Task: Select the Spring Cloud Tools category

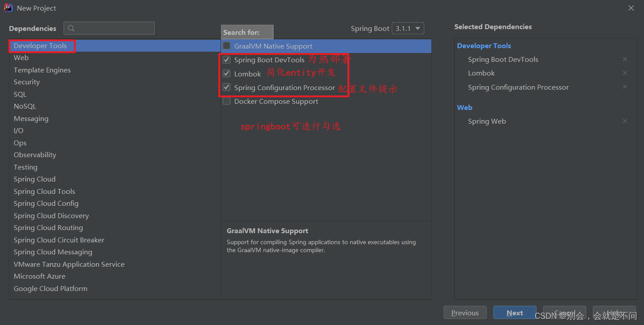Action: [x=114, y=191]
